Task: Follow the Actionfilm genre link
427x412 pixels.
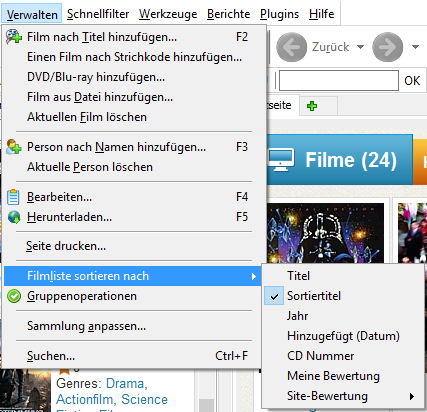Action: 85,399
